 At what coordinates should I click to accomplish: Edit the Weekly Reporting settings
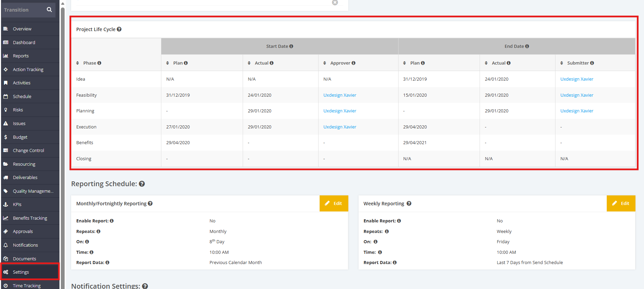[x=621, y=204]
